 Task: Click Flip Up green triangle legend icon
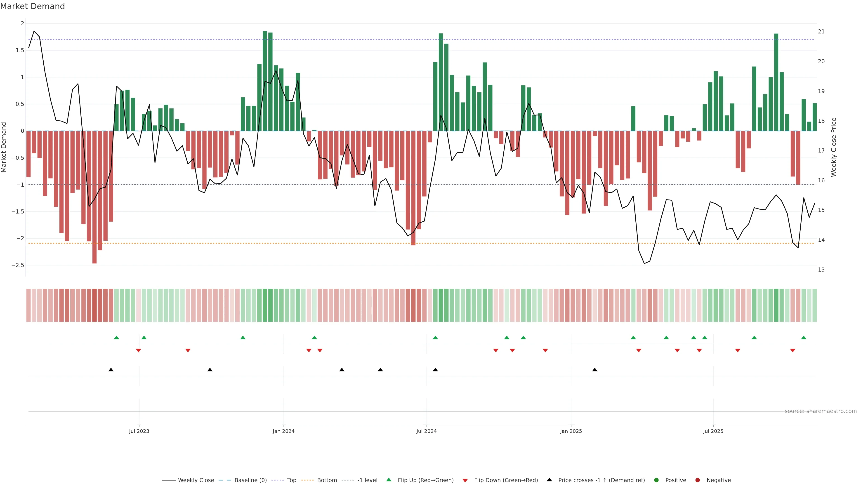[x=389, y=480]
